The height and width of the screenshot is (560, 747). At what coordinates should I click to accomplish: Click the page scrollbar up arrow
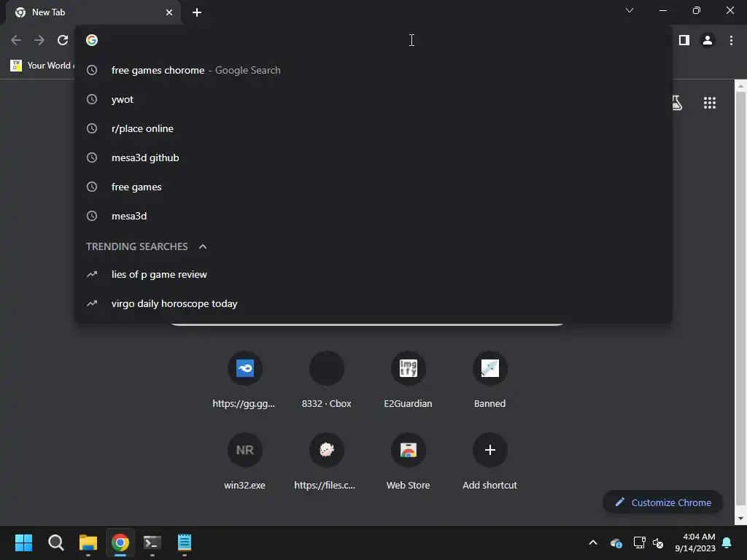pos(741,86)
